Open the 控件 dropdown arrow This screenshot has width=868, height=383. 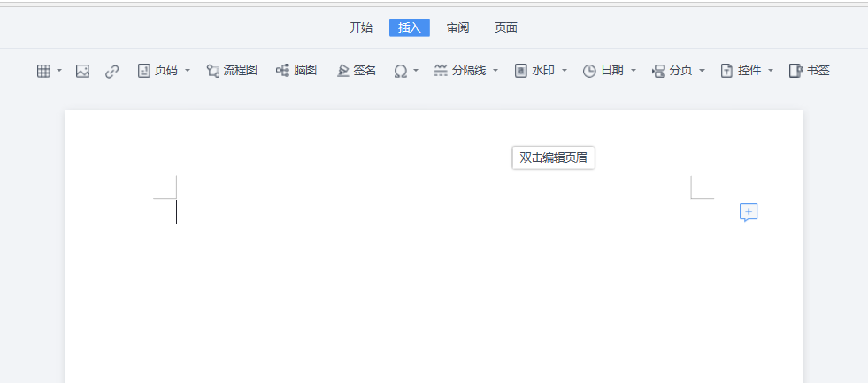tap(770, 71)
